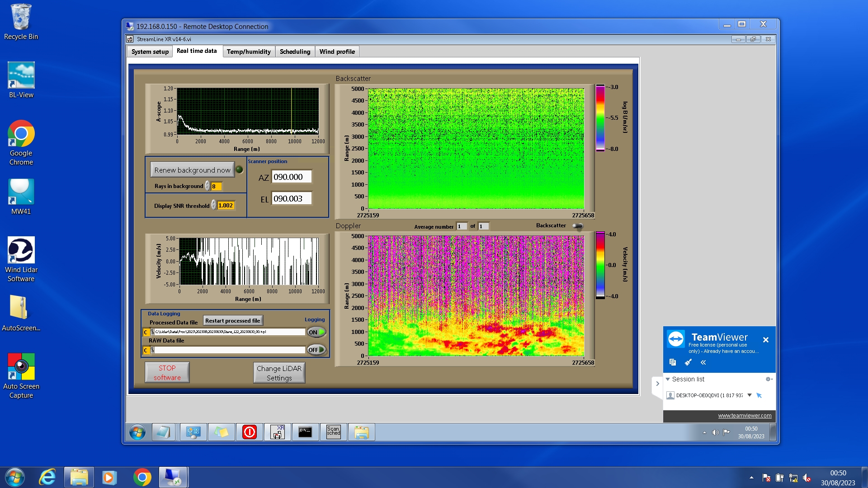The image size is (868, 488).
Task: Open the command prompt taskbar icon
Action: [x=305, y=432]
